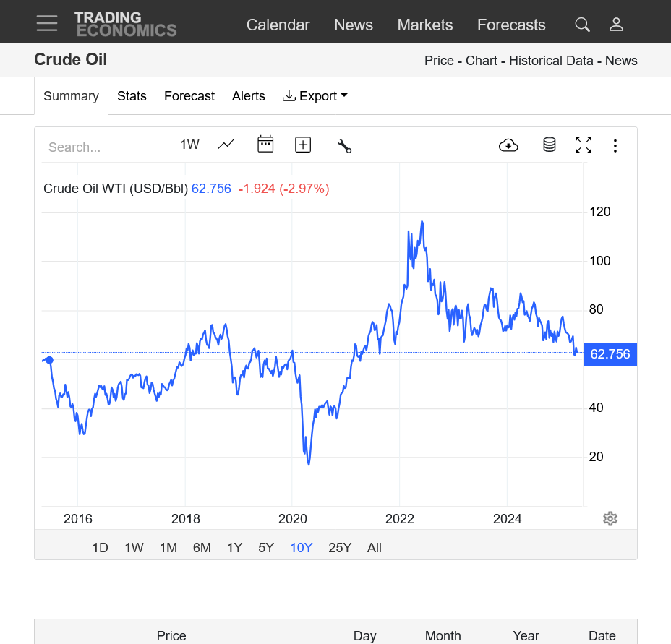The height and width of the screenshot is (644, 671).
Task: Select the 25Y time range
Action: pyautogui.click(x=340, y=548)
